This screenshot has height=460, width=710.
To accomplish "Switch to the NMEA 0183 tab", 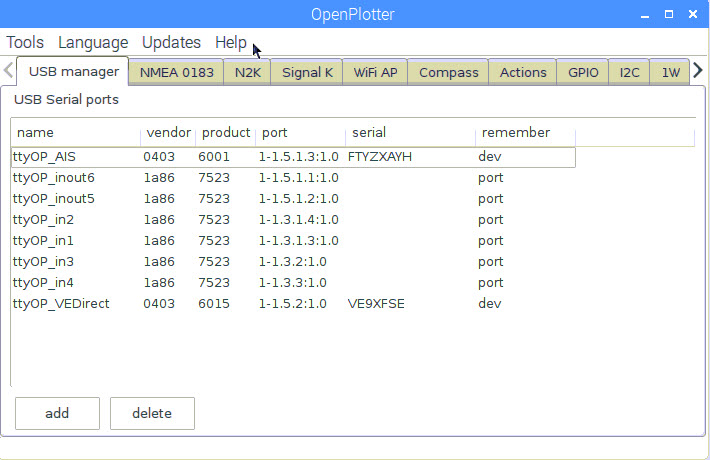I will tap(177, 72).
